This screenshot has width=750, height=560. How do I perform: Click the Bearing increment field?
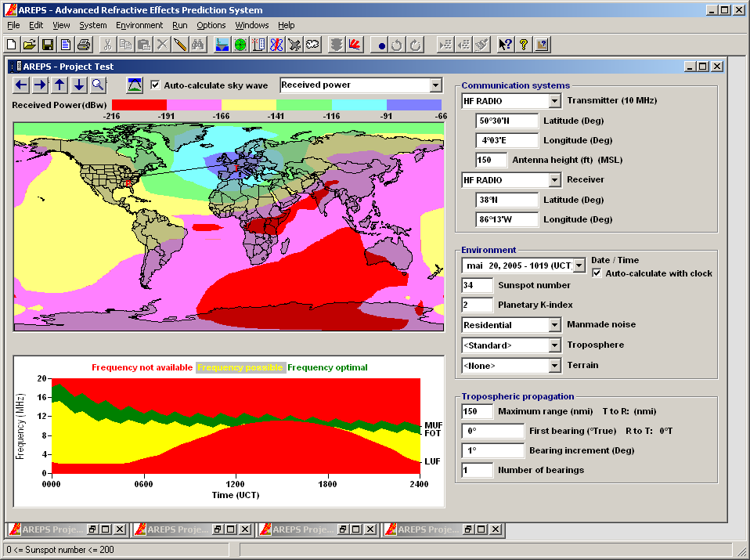(492, 450)
